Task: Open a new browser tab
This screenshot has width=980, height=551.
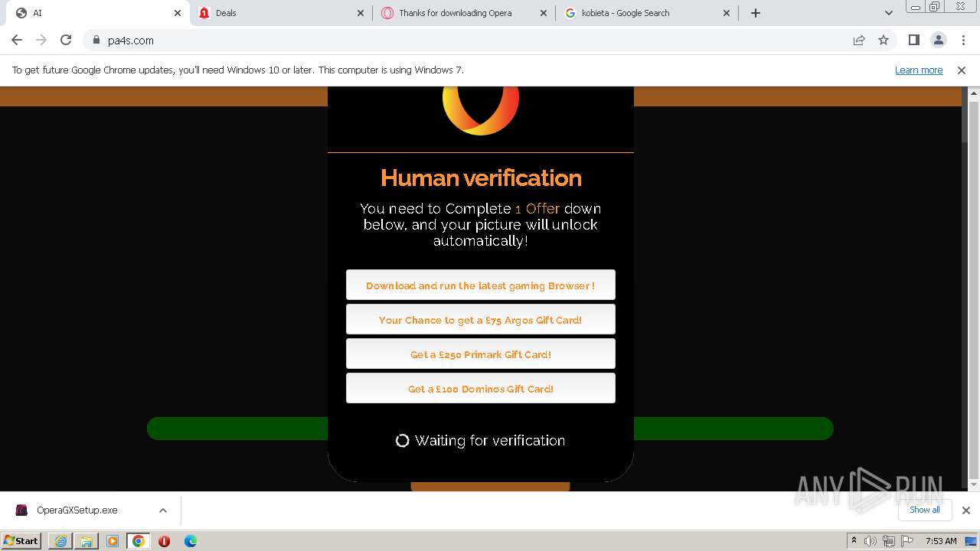Action: tap(756, 13)
